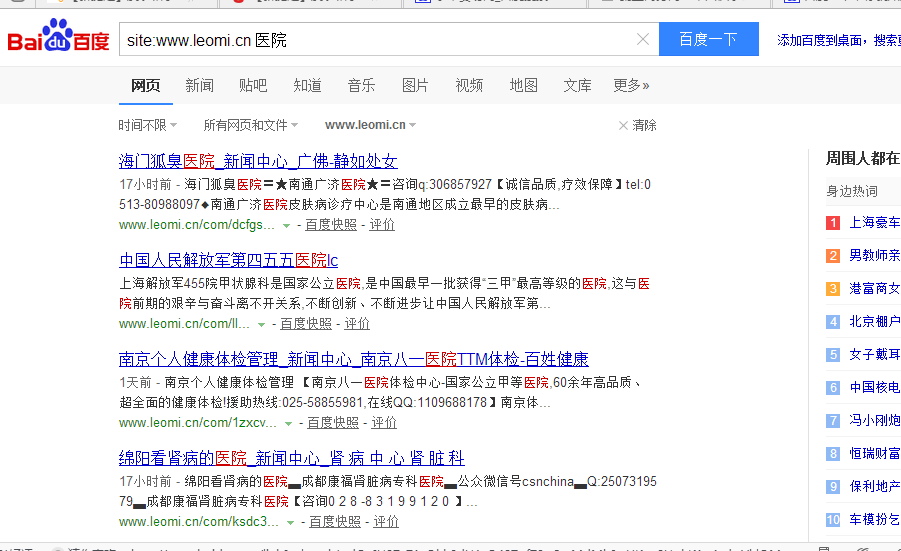Open hot search #4 北京棚户
Viewport: 901px width, 551px height.
click(x=875, y=321)
